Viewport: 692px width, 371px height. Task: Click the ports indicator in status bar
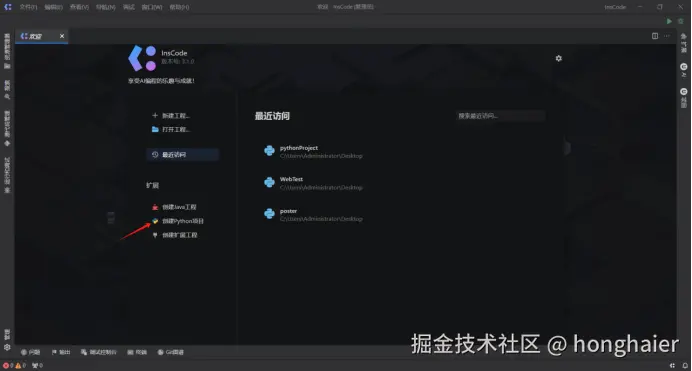[x=37, y=366]
